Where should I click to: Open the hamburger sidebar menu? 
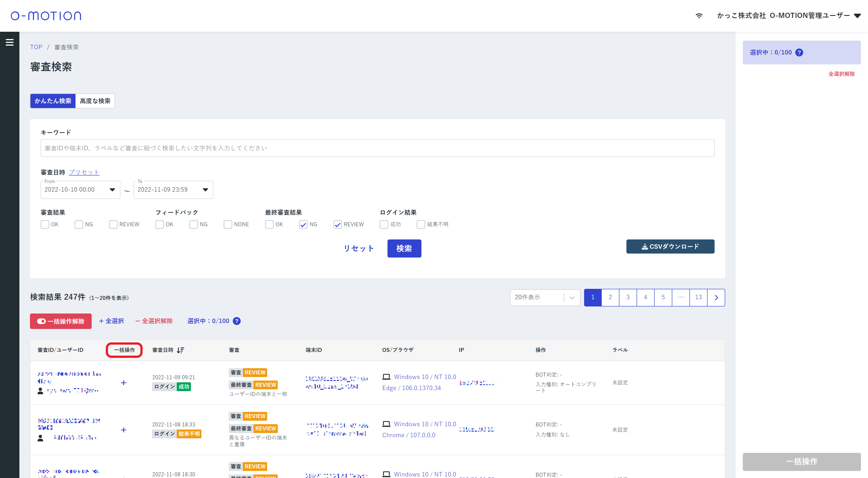[x=9, y=42]
